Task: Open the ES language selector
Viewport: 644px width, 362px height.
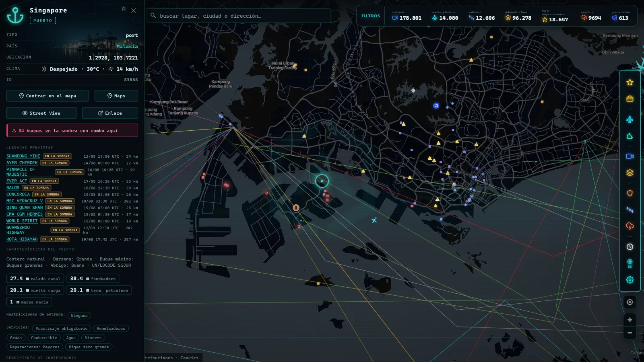Action: tap(630, 263)
